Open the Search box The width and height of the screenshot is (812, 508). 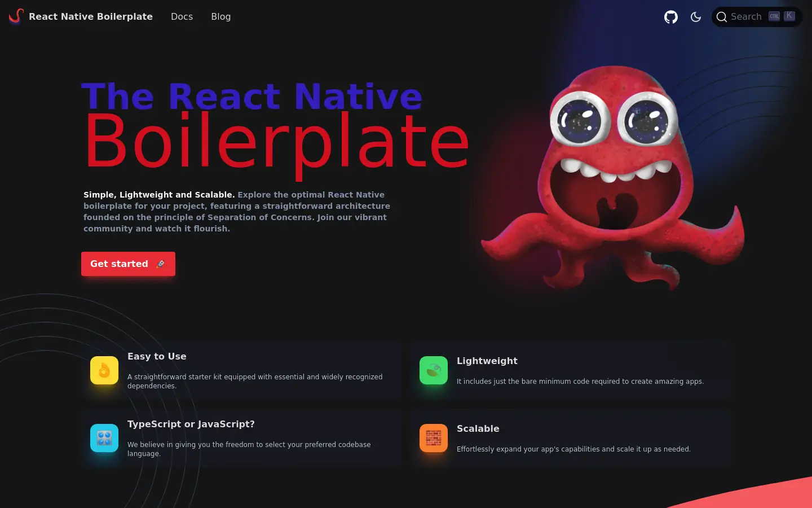[756, 17]
